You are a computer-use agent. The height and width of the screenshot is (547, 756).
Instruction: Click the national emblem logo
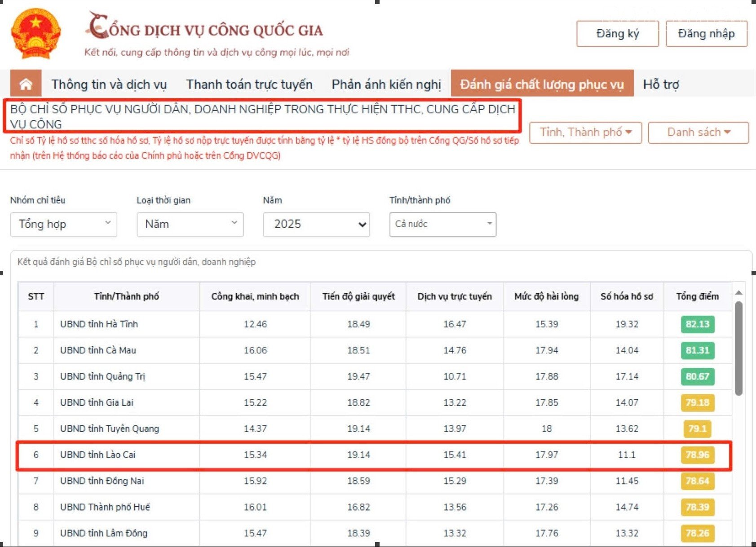[35, 33]
